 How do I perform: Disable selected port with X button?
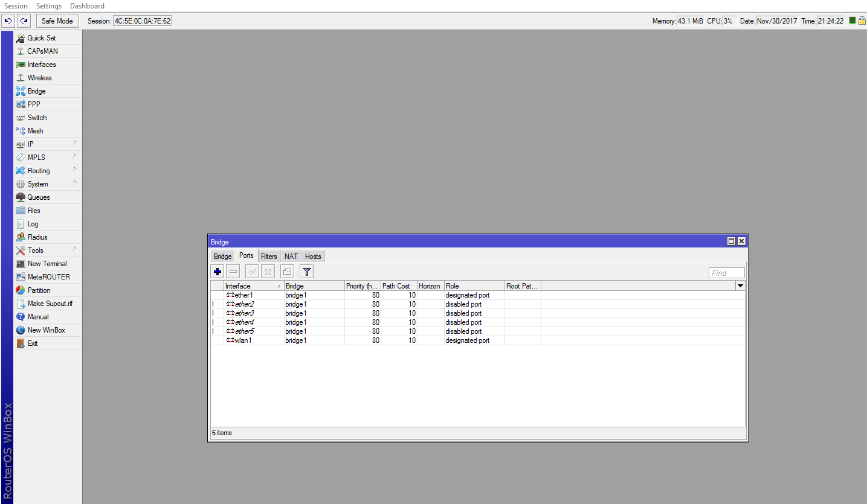point(268,272)
